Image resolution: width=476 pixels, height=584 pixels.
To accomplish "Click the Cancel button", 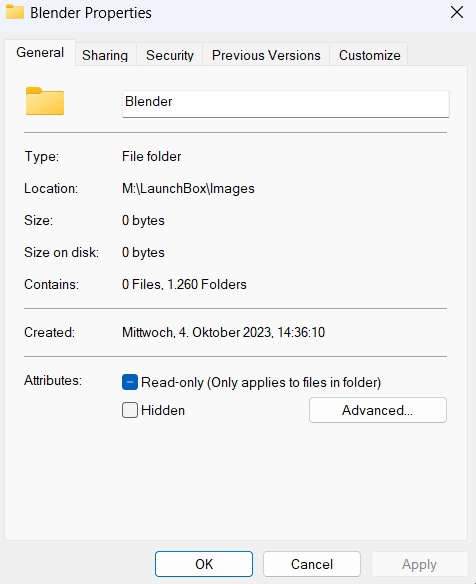I will 312,564.
